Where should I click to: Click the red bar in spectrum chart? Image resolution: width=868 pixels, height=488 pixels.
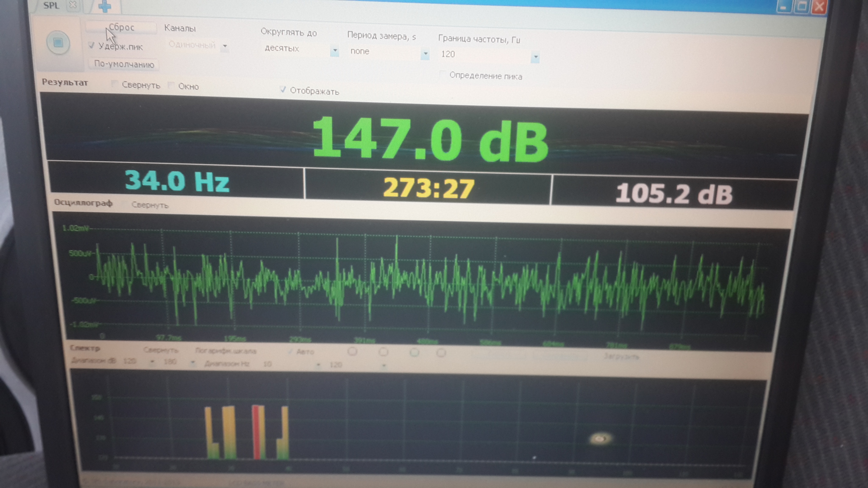click(256, 432)
